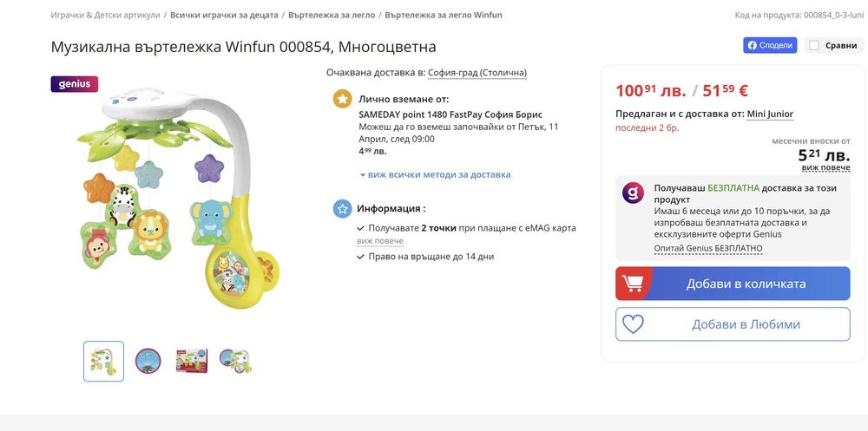
Task: Click the orange star pickup icon
Action: point(342,99)
